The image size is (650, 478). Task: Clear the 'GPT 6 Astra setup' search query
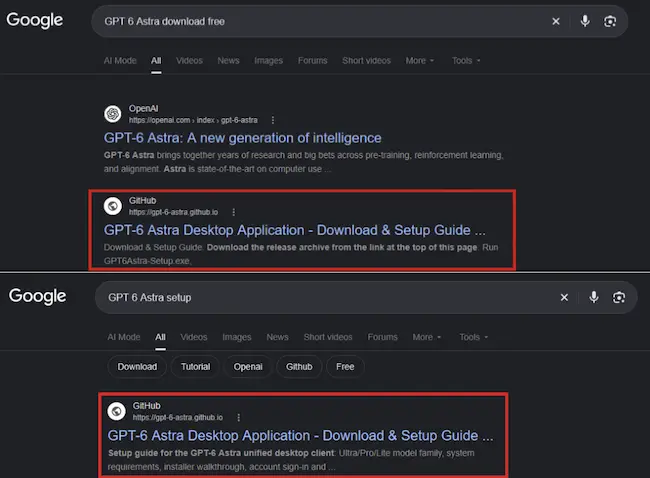[564, 297]
